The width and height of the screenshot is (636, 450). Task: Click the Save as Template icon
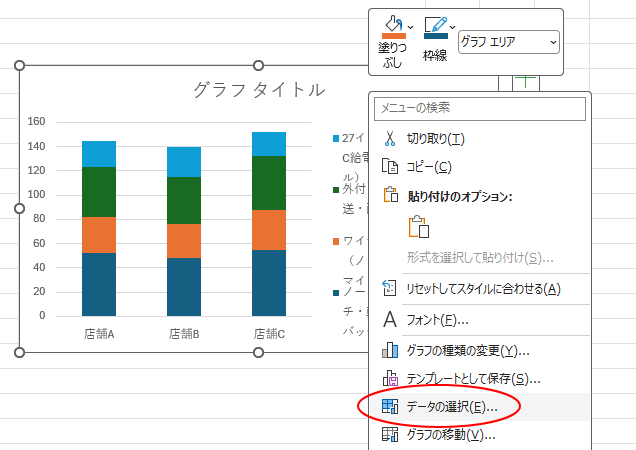click(389, 379)
